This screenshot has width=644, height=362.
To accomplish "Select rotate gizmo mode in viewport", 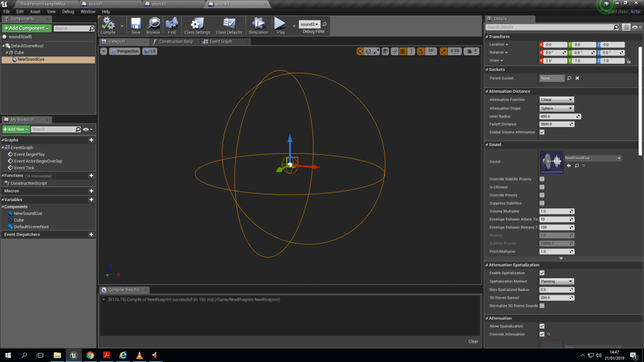I will (368, 51).
